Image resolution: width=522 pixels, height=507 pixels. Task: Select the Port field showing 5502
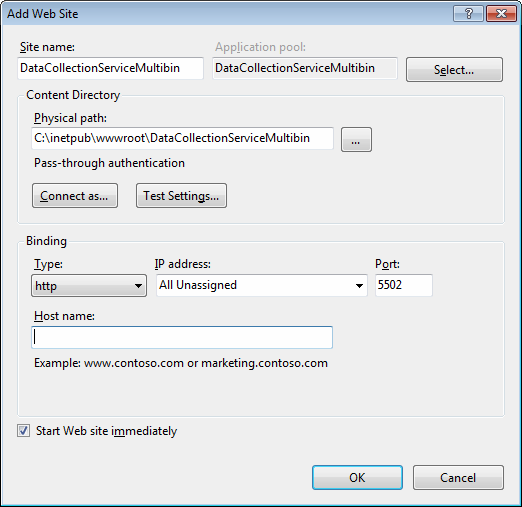point(404,285)
